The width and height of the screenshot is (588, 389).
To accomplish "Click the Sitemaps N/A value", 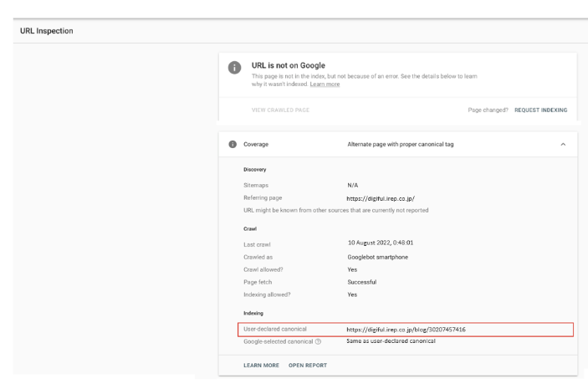I will 353,185.
